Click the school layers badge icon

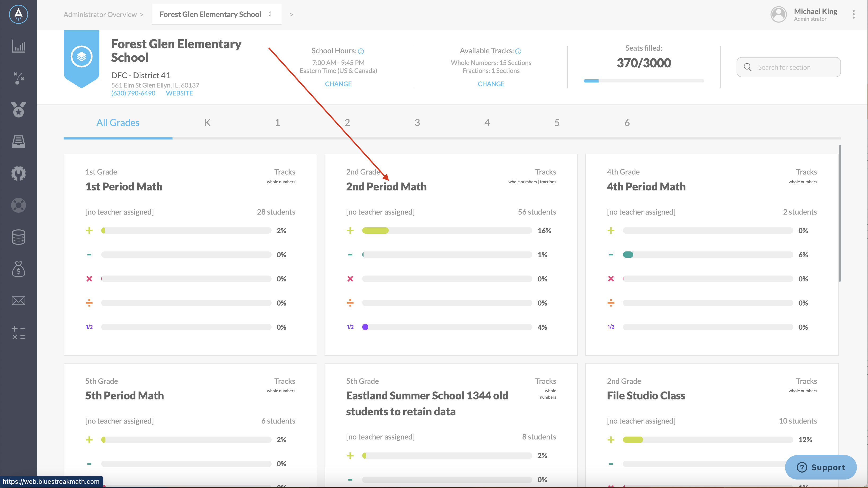point(82,56)
